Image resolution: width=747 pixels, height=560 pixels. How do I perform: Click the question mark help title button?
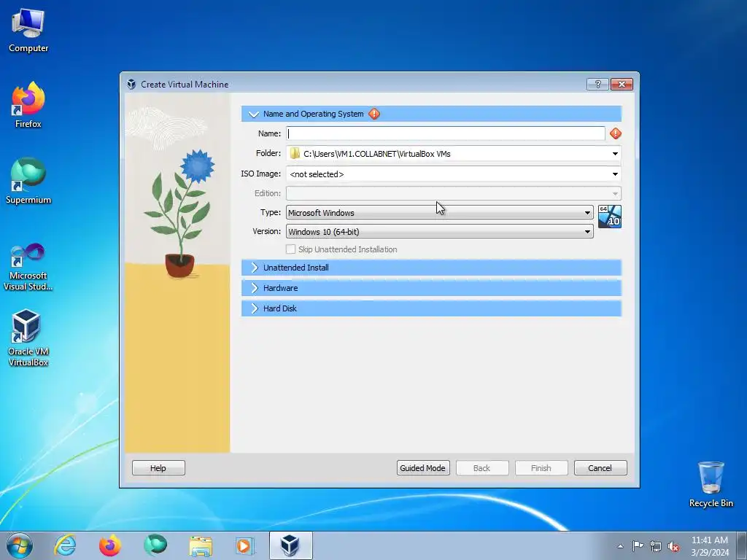point(597,85)
